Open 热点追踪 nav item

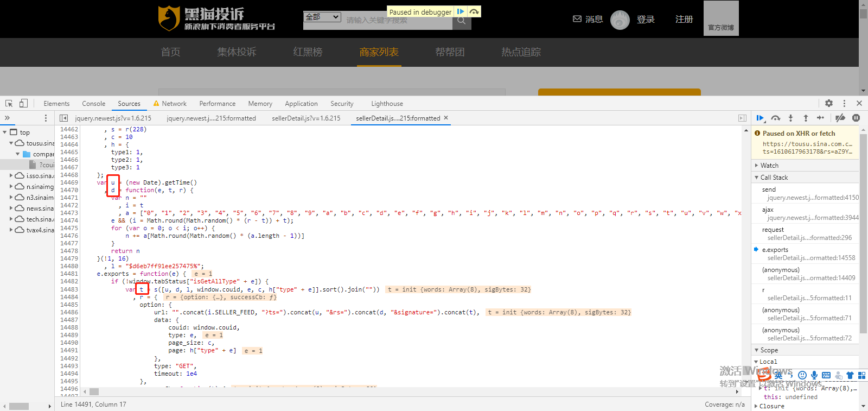pyautogui.click(x=521, y=52)
